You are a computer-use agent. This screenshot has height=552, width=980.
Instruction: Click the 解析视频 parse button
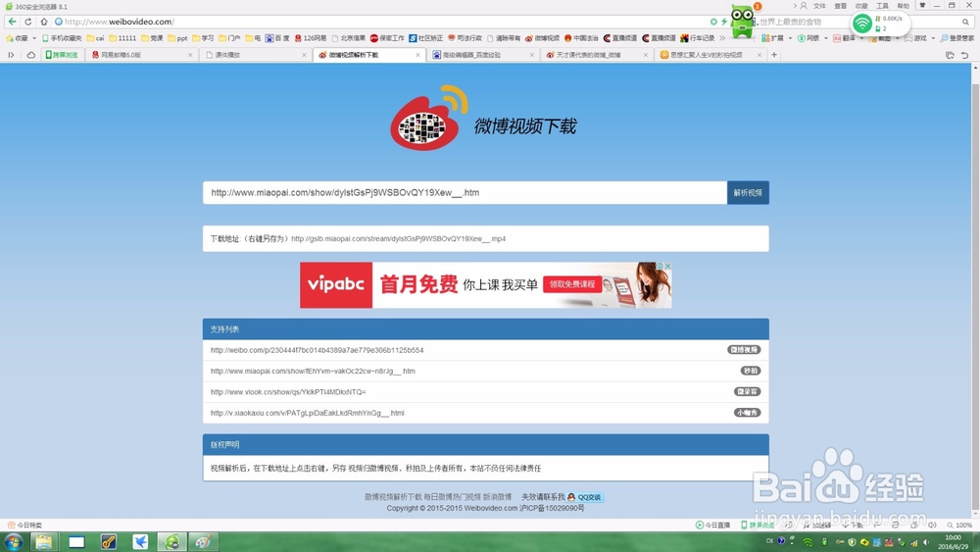pyautogui.click(x=748, y=192)
